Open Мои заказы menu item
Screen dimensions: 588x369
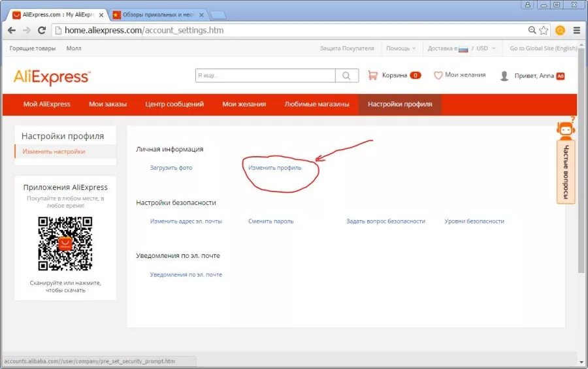[x=108, y=104]
